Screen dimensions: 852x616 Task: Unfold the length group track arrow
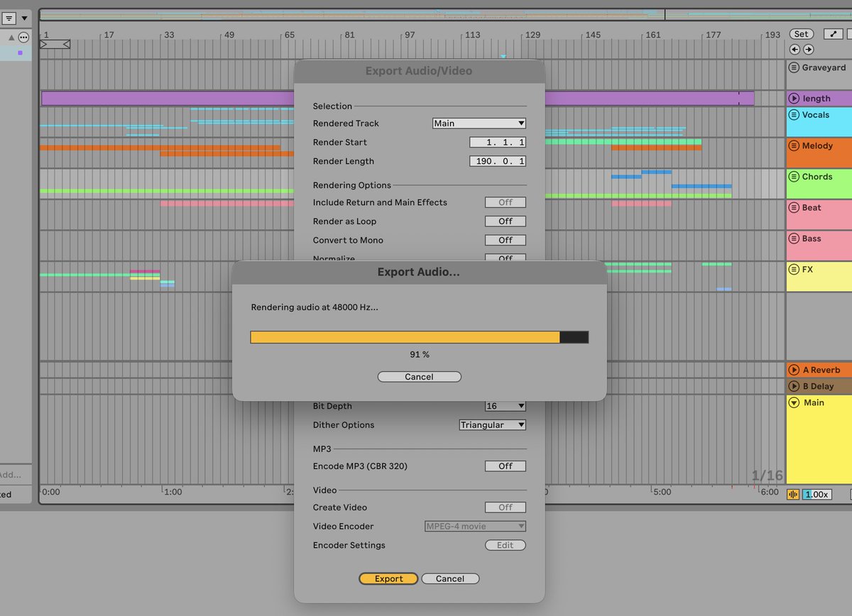(794, 99)
